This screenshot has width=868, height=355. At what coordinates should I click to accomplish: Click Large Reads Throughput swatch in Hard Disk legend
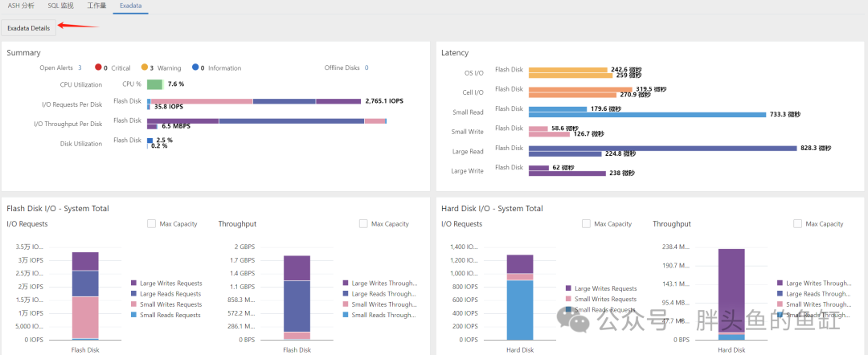pyautogui.click(x=780, y=294)
